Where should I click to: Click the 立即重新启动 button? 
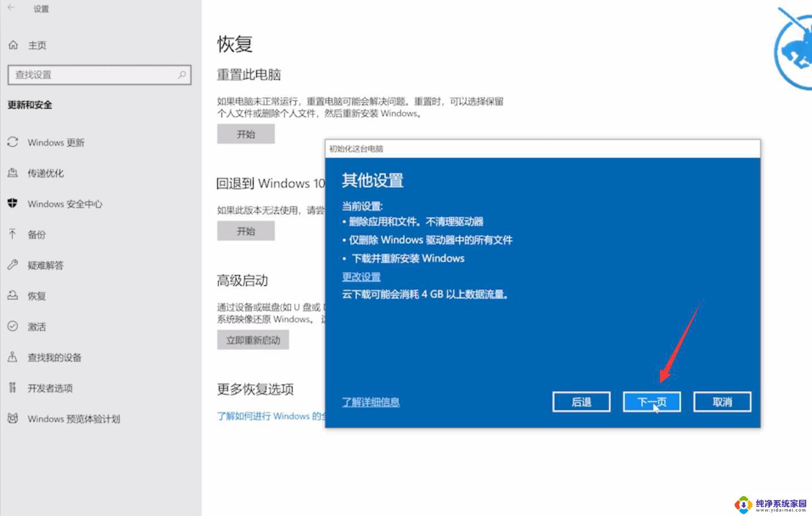253,340
